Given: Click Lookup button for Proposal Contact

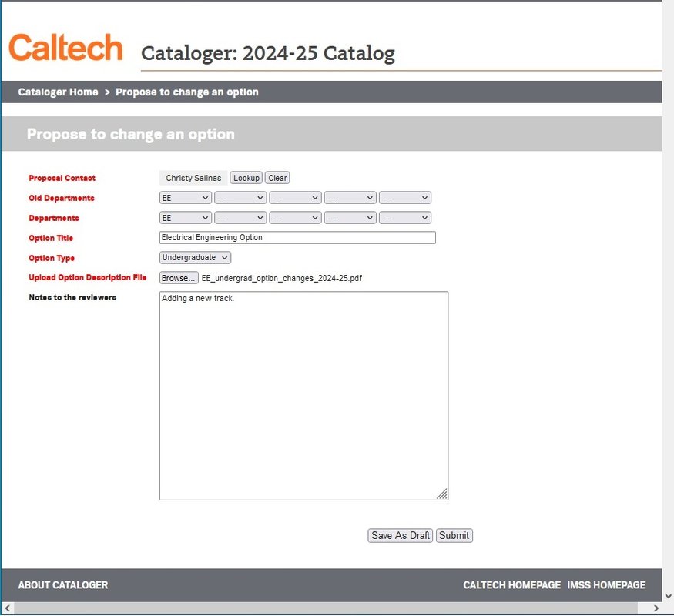Looking at the screenshot, I should (246, 178).
